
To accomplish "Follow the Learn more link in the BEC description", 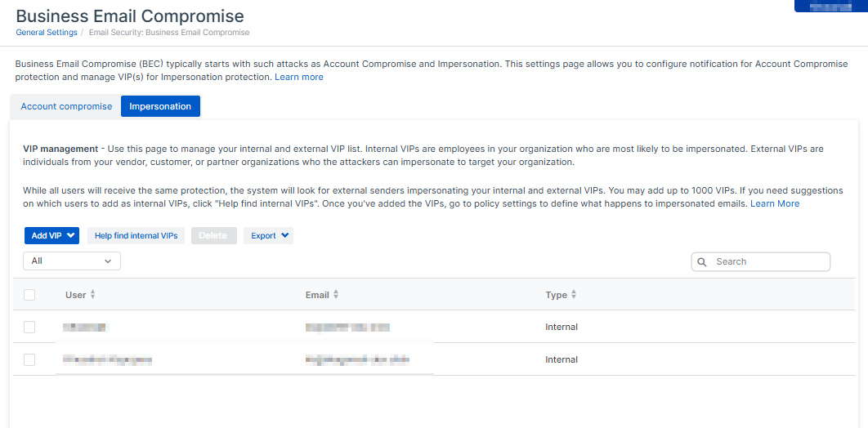I will 298,77.
